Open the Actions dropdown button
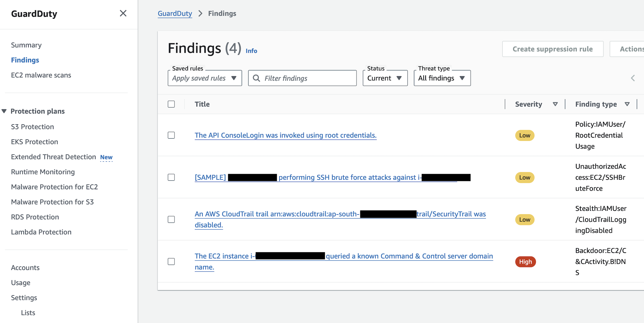 (627, 49)
